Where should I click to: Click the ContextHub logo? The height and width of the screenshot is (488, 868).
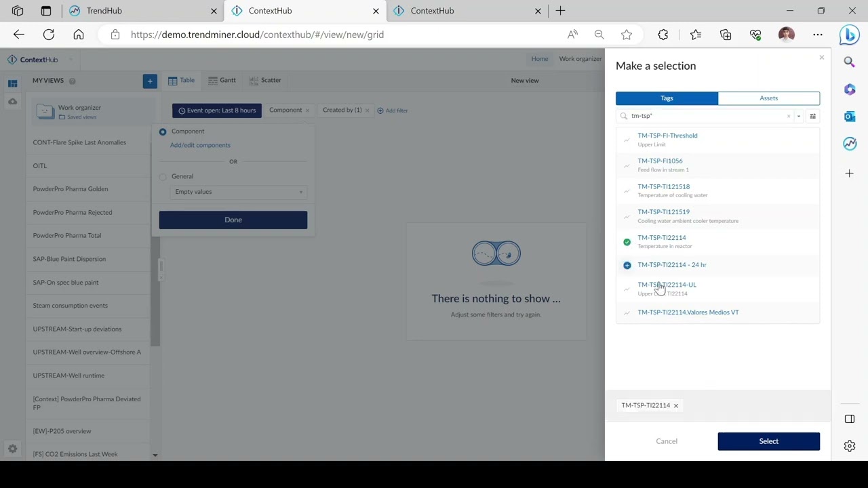pyautogui.click(x=33, y=60)
